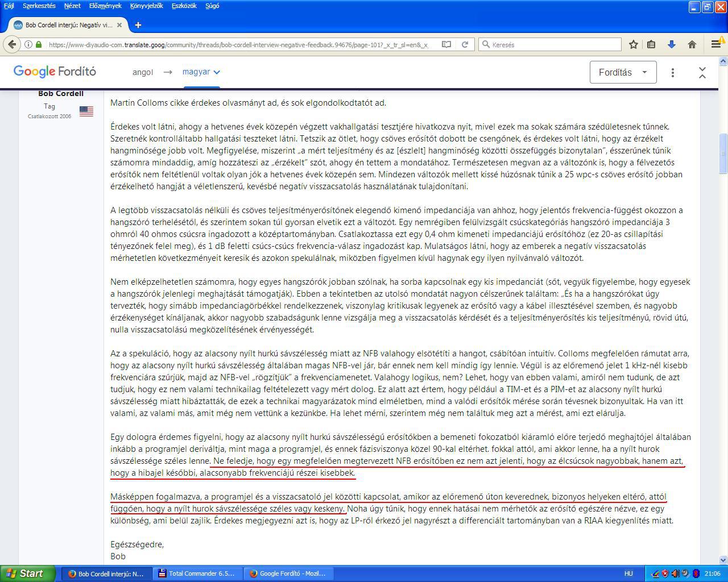This screenshot has height=582, width=728.
Task: Expand the magyar target language dropdown
Action: click(x=201, y=72)
